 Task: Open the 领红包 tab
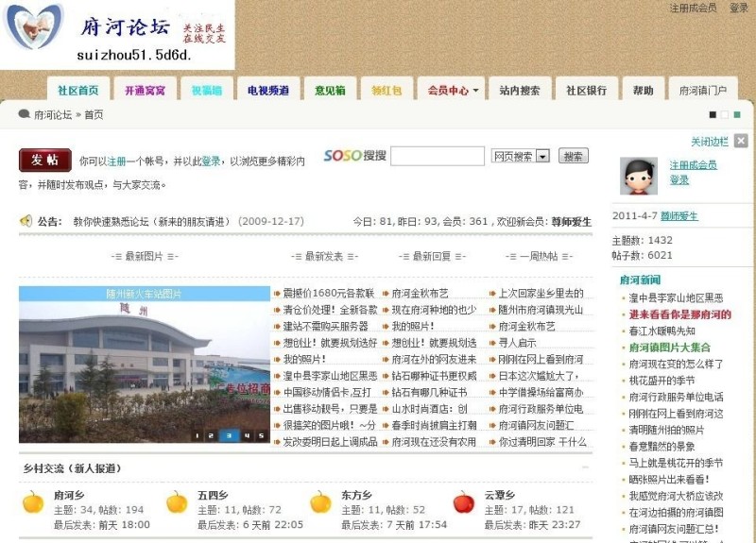(387, 90)
